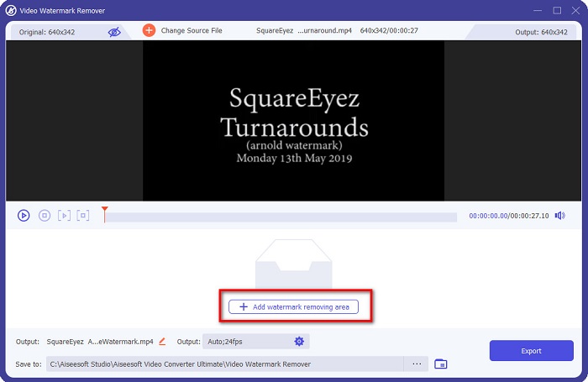The image size is (588, 382).
Task: Click the SquareEyez ...urnaround.mp4 file name
Action: (x=304, y=31)
